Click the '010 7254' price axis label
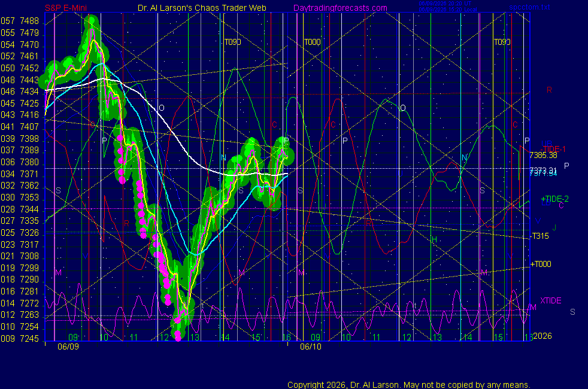Image resolution: width=588 pixels, height=389 pixels. (x=20, y=327)
